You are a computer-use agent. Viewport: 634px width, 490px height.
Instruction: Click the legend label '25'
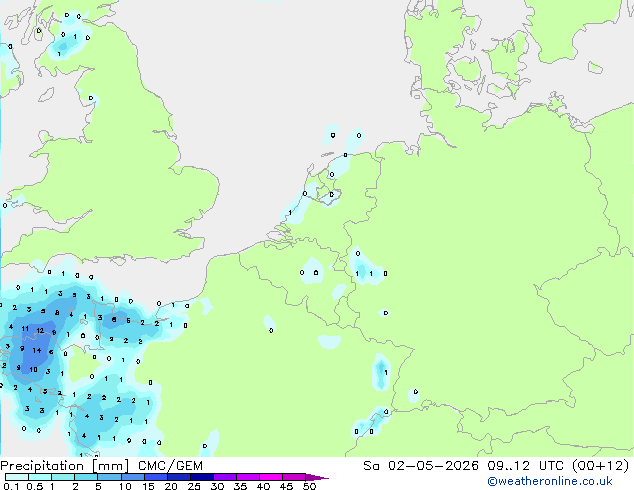(194, 486)
